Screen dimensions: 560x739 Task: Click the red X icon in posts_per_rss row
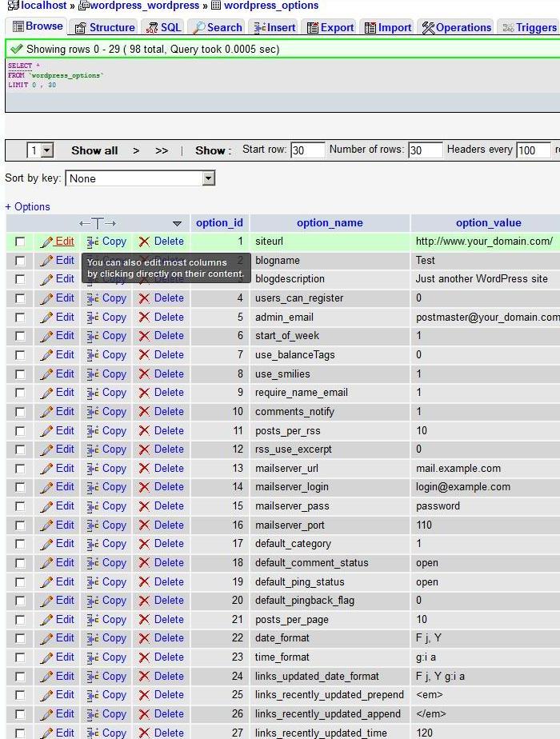pos(144,431)
